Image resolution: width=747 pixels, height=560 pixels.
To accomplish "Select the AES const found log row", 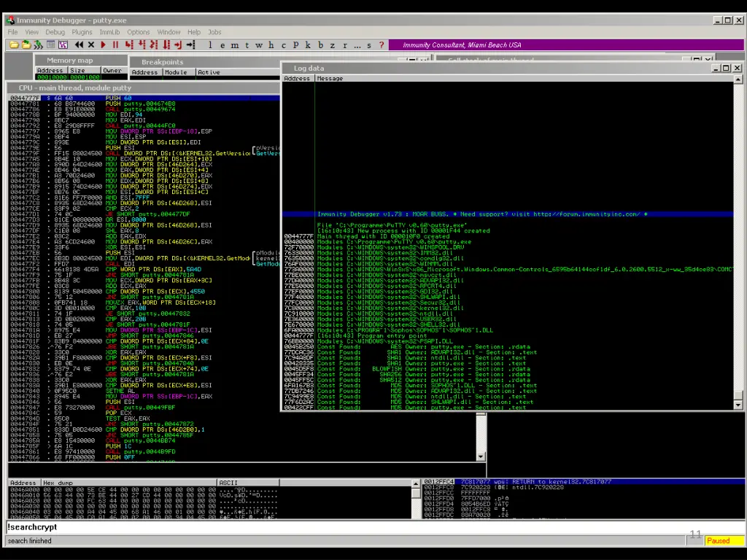I will click(508, 346).
